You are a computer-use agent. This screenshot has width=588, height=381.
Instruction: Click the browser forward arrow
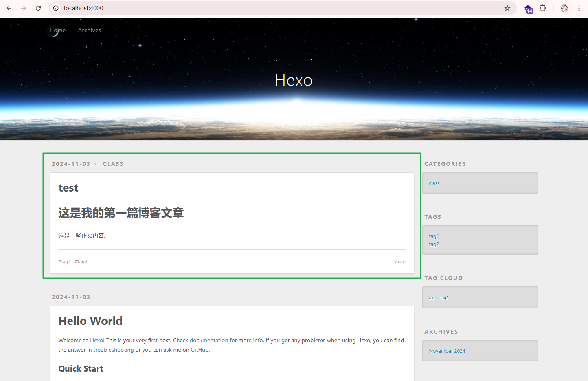point(24,8)
